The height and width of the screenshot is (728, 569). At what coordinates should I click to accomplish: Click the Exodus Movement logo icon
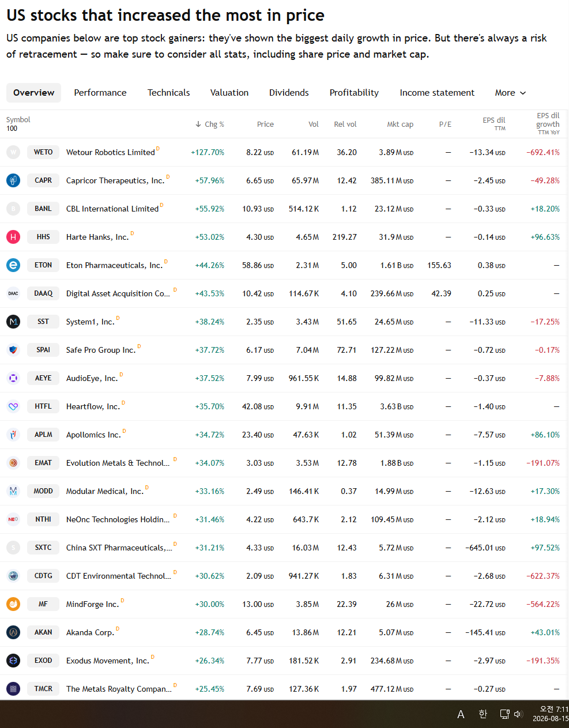[13, 661]
